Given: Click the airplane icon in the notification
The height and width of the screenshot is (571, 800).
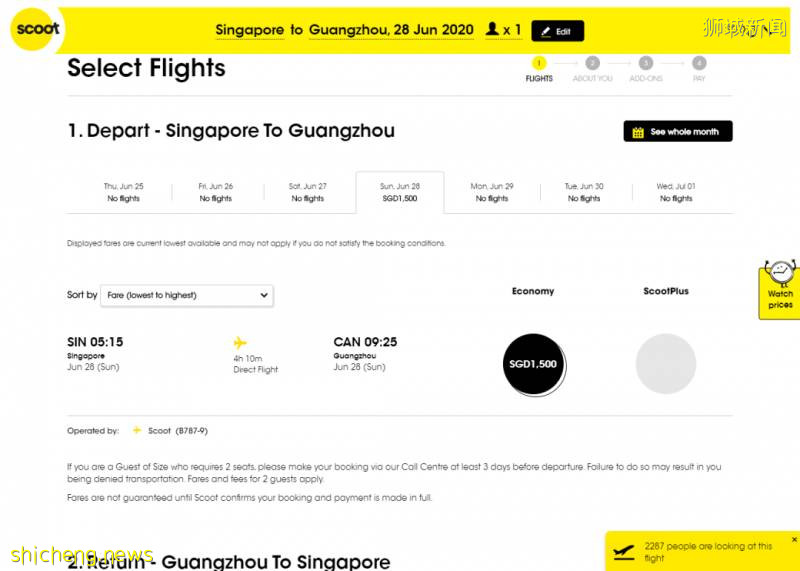Looking at the screenshot, I should coord(624,551).
